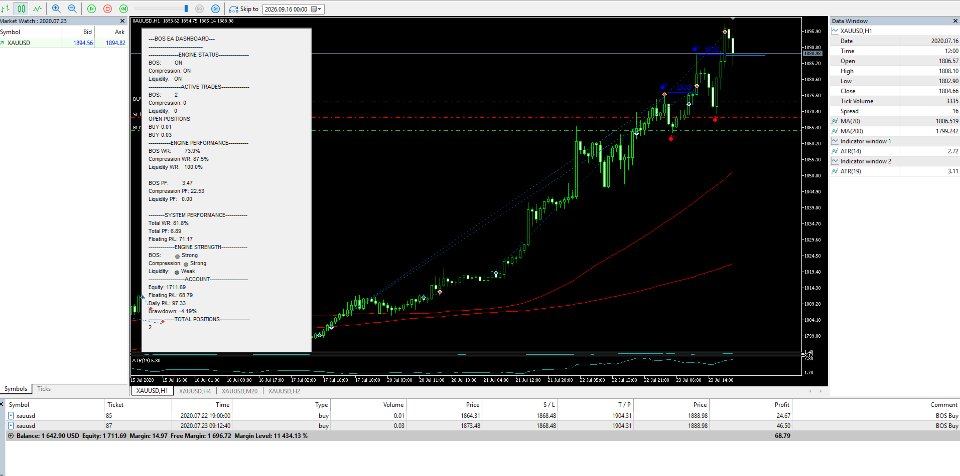Open the XAUUSD,M30 chart tab

(x=239, y=390)
